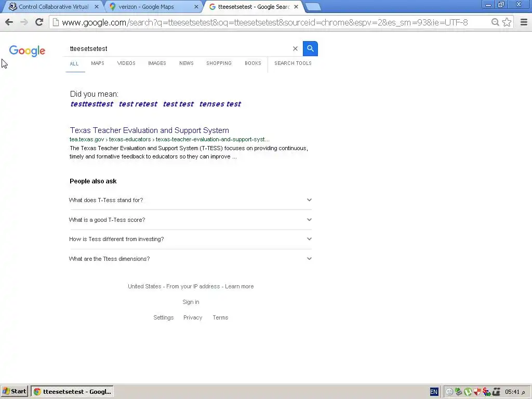532x399 pixels.
Task: Click the Learn more link
Action: coord(239,286)
